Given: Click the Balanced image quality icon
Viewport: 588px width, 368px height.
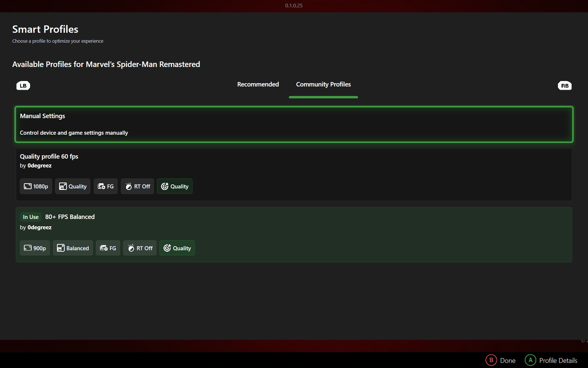Looking at the screenshot, I should [x=73, y=248].
